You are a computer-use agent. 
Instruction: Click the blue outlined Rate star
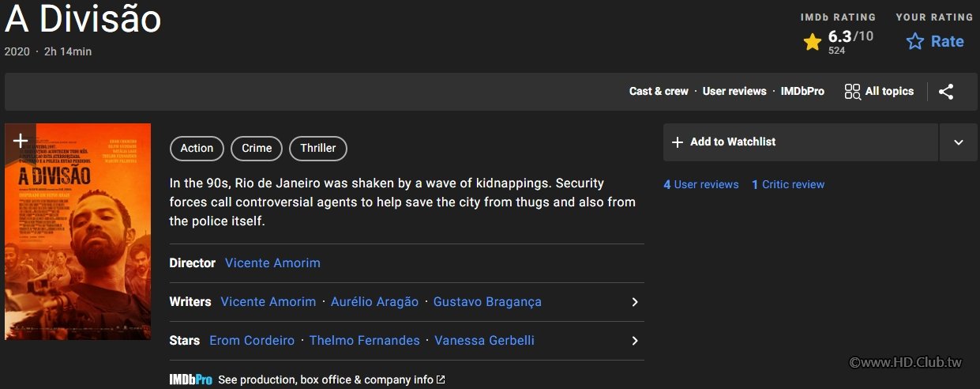[915, 42]
